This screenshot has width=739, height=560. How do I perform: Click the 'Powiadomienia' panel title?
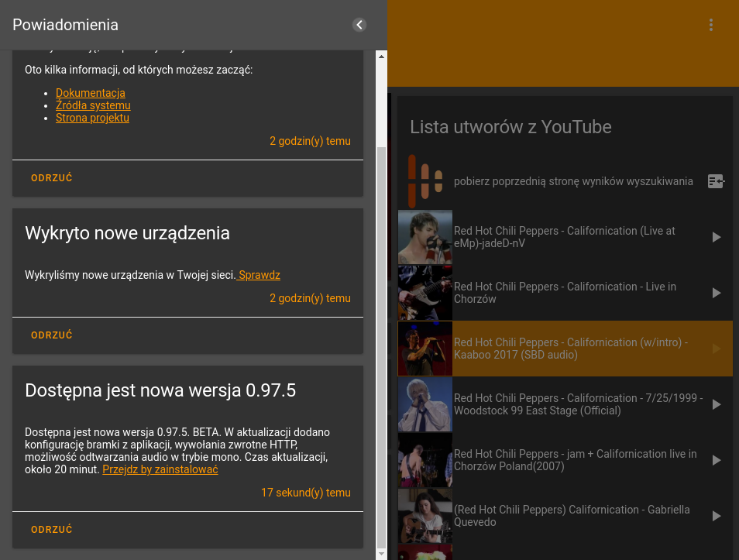(x=66, y=25)
